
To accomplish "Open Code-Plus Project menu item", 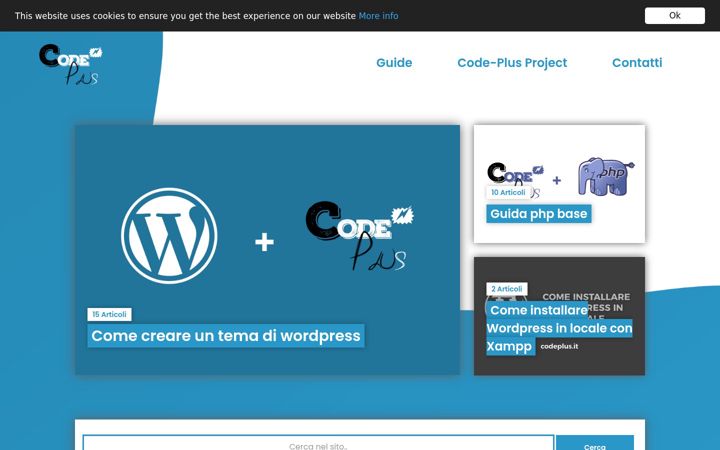I will 512,62.
